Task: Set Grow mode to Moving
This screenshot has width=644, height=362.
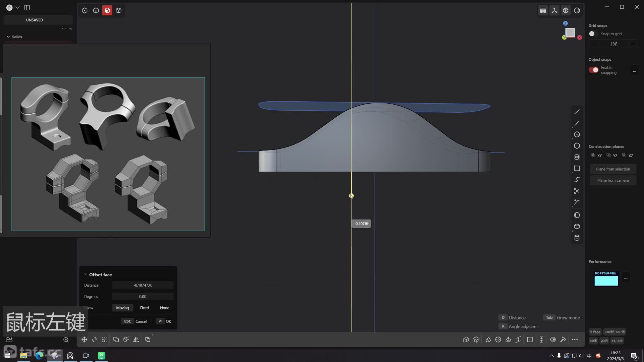Action: [122, 308]
